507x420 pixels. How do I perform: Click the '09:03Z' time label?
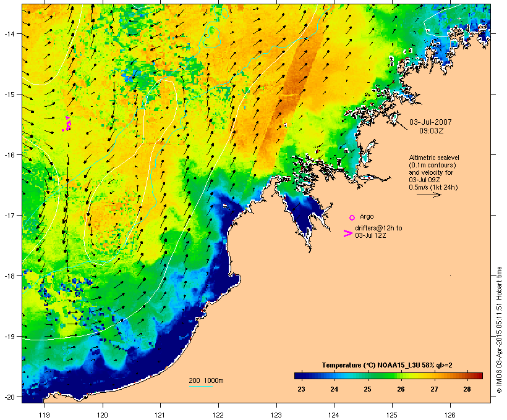point(432,131)
